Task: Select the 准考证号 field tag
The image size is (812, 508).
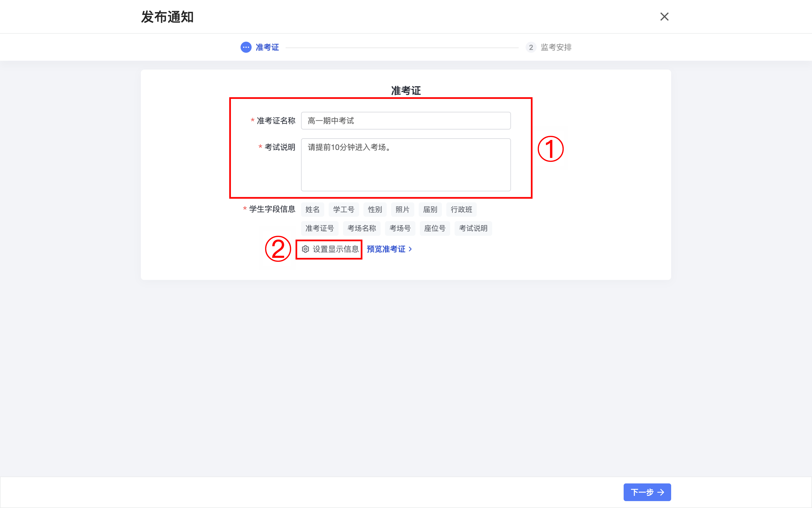Action: 320,229
